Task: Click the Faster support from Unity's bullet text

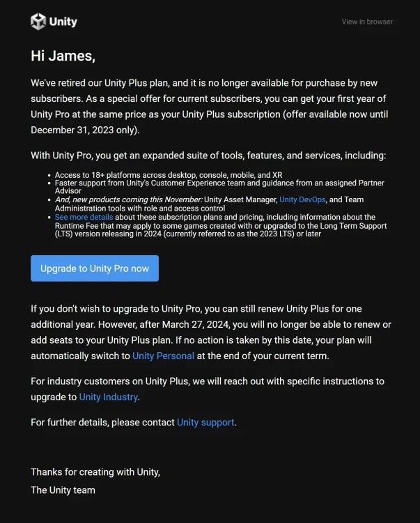Action: [219, 187]
